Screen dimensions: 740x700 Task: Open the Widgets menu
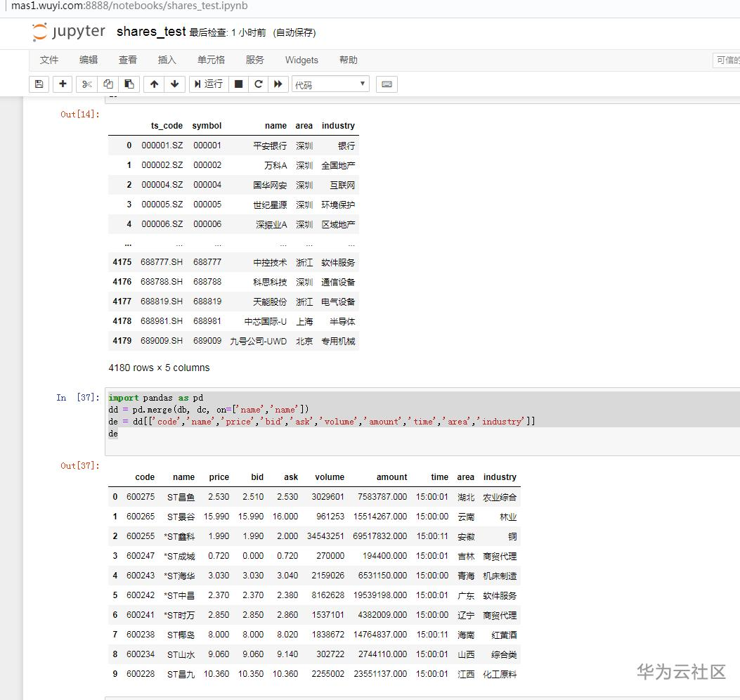(301, 60)
